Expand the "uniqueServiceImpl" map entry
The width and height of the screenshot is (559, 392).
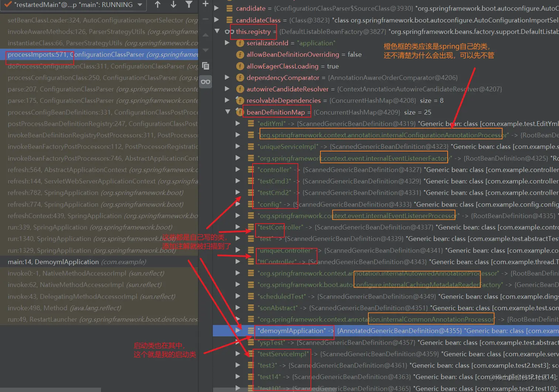[238, 147]
